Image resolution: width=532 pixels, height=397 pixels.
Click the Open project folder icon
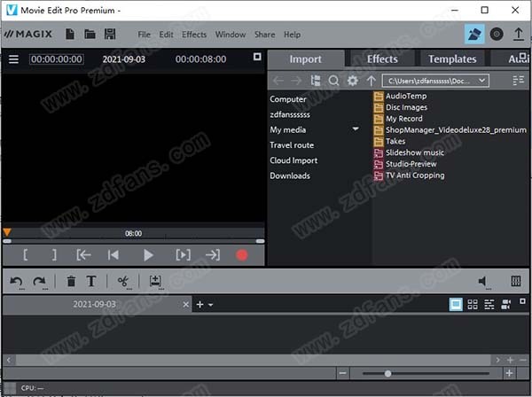90,34
